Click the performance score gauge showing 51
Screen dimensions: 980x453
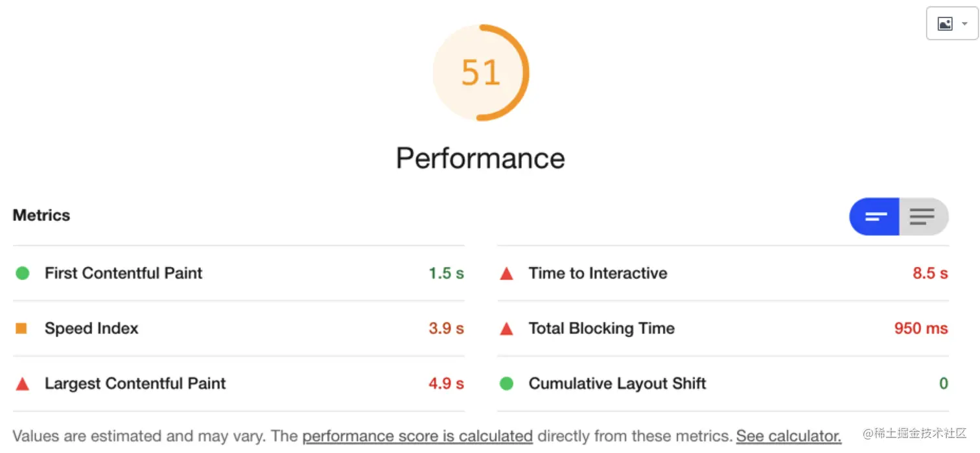pos(481,73)
